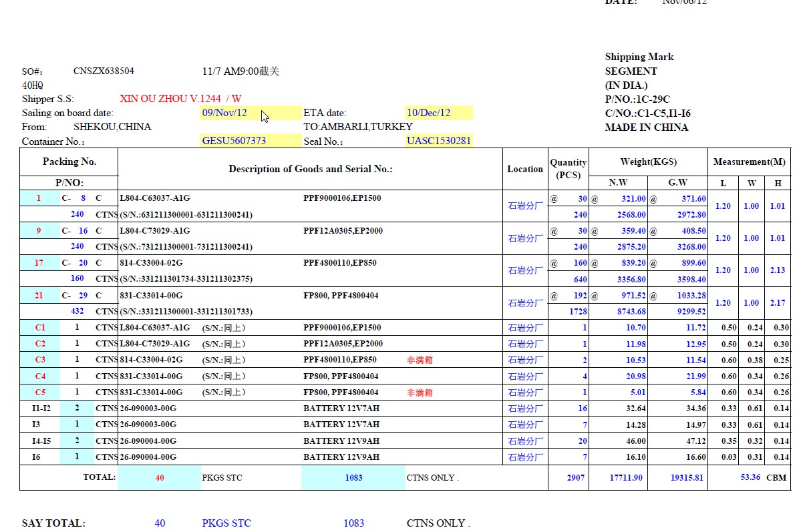Image resolution: width=805 pixels, height=532 pixels.
Task: Click the 40HQ container type cell
Action: [33, 85]
